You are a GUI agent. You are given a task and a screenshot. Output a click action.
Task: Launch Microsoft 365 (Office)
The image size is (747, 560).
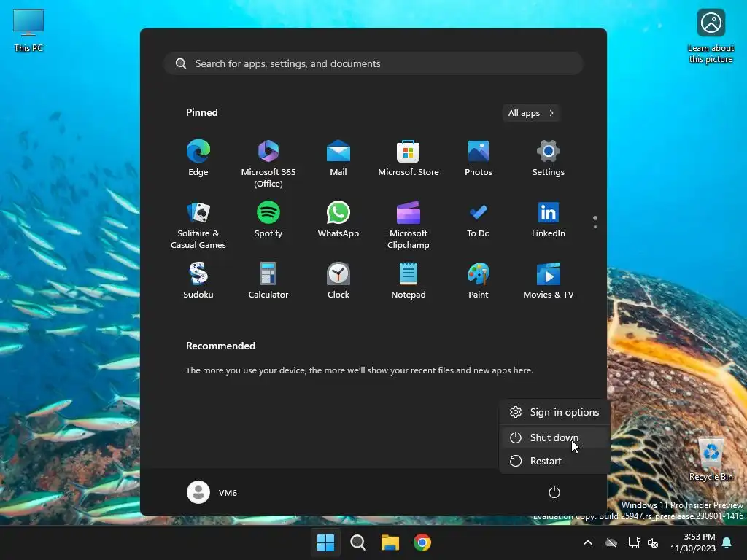coord(268,163)
